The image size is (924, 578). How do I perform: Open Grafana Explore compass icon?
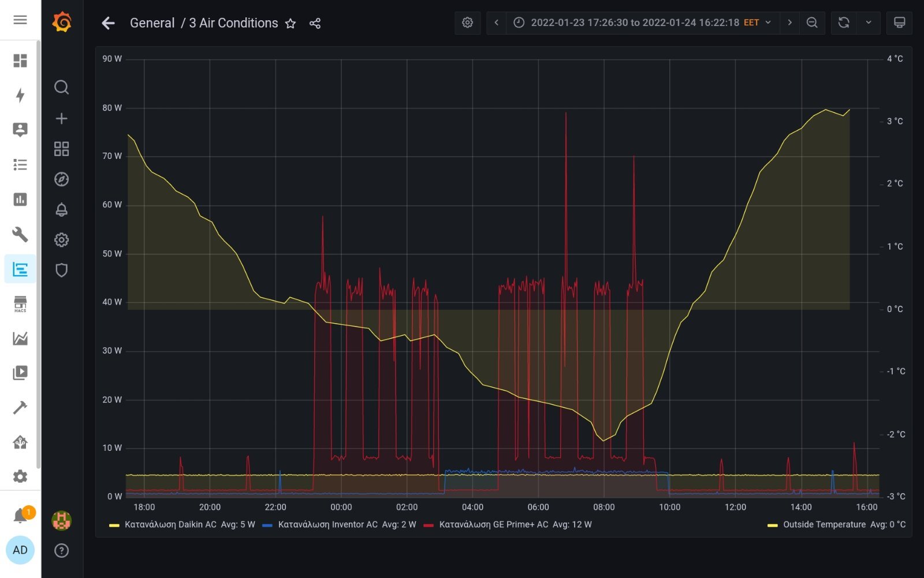(62, 179)
